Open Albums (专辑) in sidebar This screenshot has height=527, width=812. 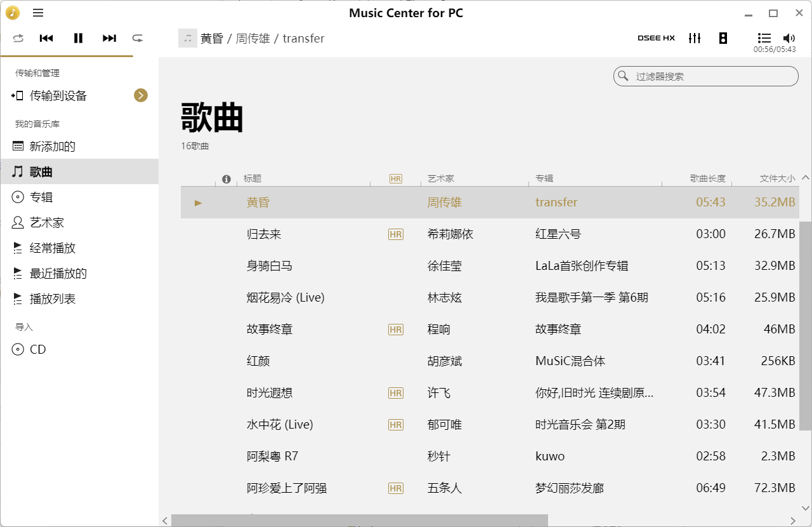tap(79, 197)
